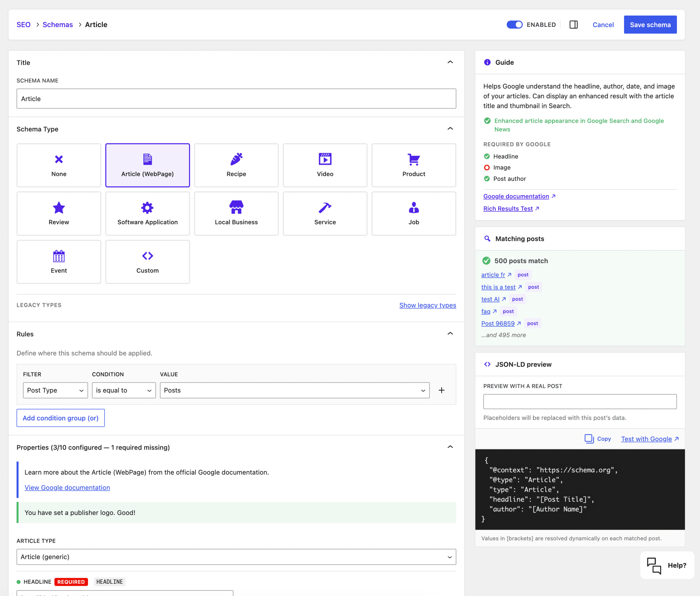
Task: Open the Help chat bubble
Action: 667,565
